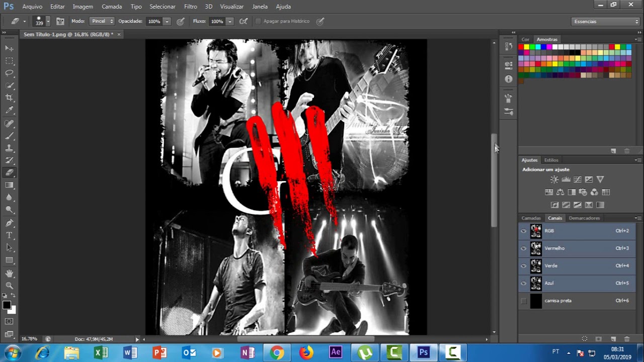Screen dimensions: 644x362
Task: Open the Imagem menu
Action: [x=83, y=7]
